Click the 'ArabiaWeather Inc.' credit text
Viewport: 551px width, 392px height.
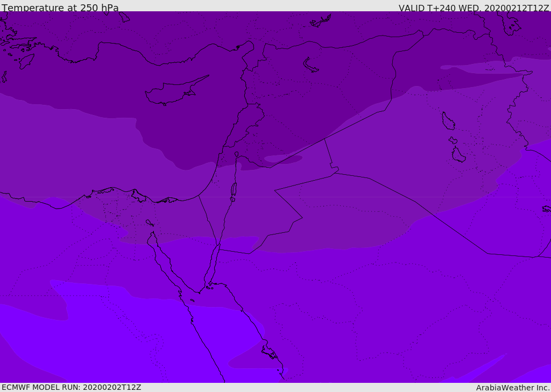513,388
